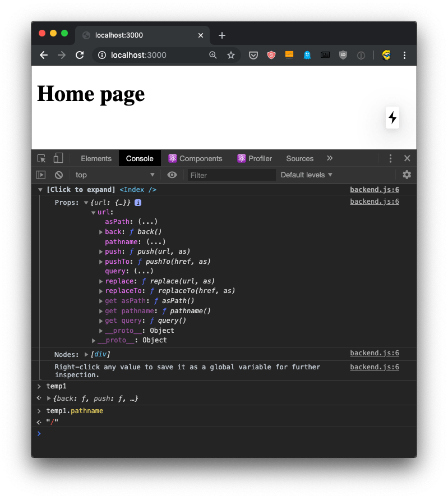Click the lightning bolt prerender indicator
This screenshot has width=448, height=499.
point(392,117)
